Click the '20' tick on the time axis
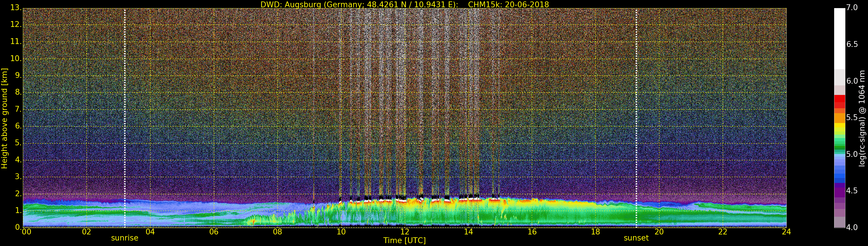Screen dimensions: 868x246 659,232
